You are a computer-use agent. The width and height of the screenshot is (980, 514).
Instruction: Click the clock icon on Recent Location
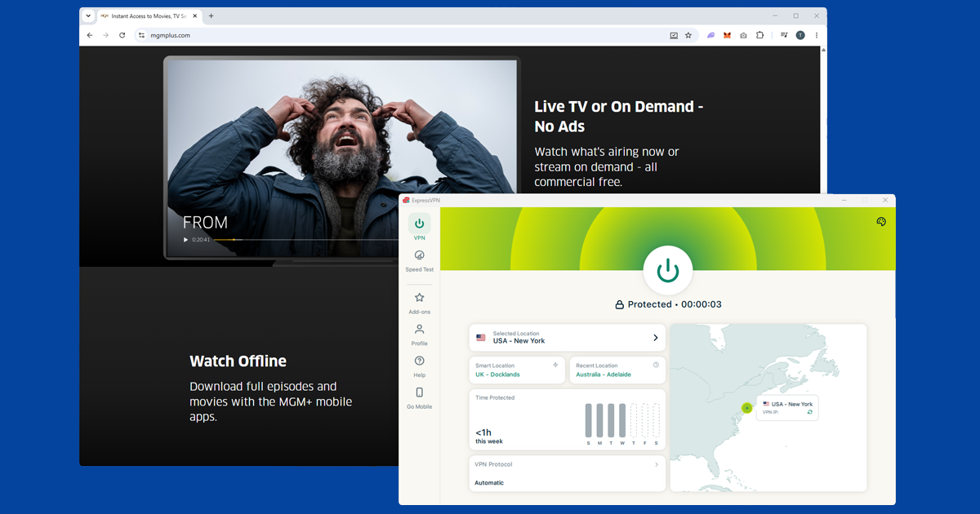pyautogui.click(x=656, y=365)
